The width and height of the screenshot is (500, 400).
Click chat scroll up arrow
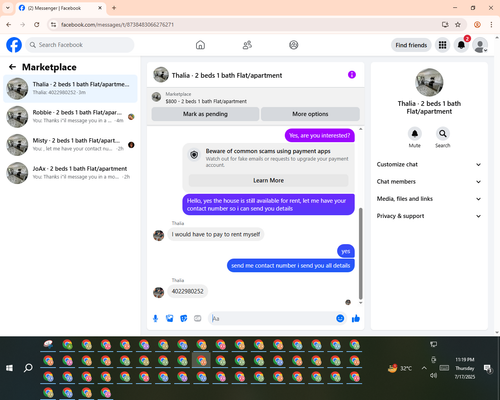click(360, 129)
